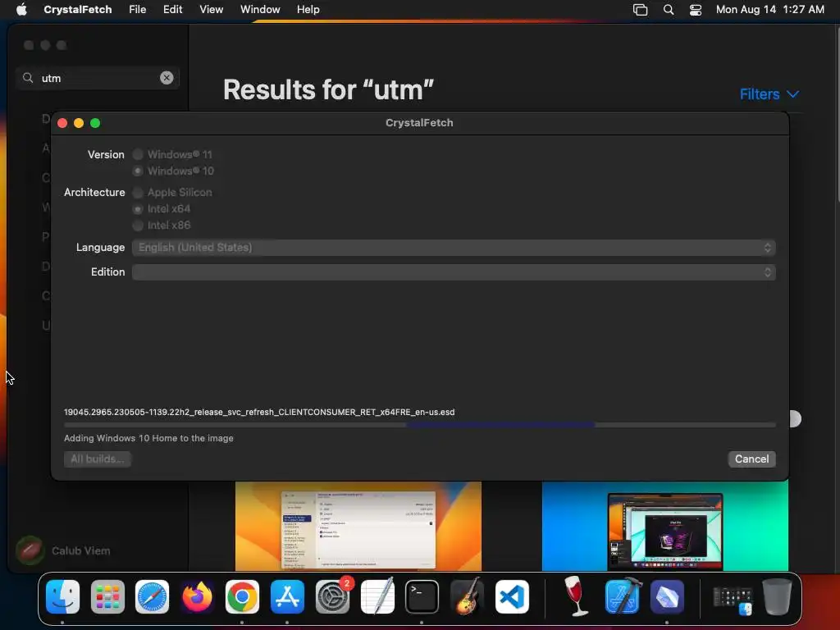
Task: Launch GarageBand from the Dock
Action: coord(467,596)
